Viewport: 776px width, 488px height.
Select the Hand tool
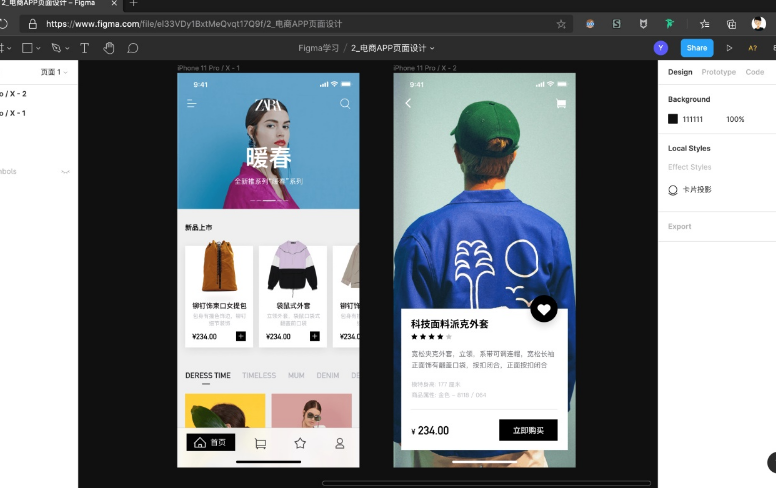109,48
